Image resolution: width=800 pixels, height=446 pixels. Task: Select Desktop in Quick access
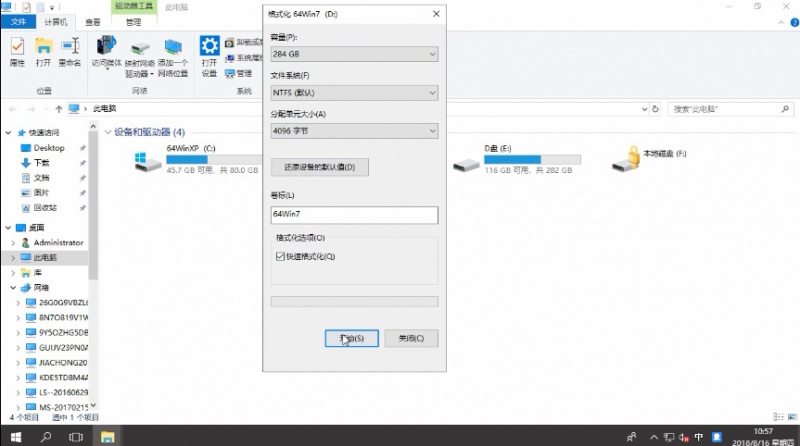click(49, 148)
